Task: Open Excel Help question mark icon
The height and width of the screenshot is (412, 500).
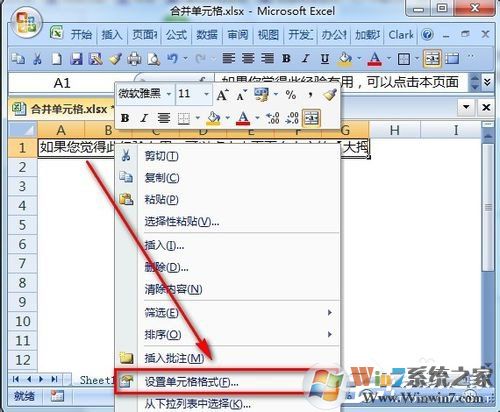Action: [x=427, y=34]
